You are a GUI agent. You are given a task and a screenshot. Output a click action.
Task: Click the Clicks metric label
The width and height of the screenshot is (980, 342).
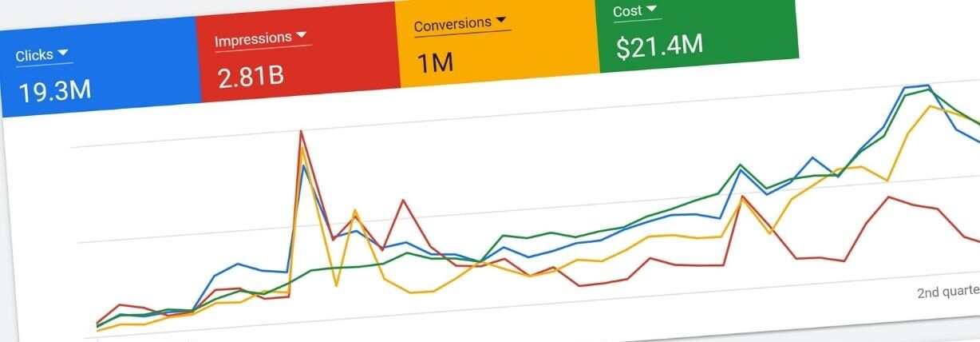pos(34,56)
